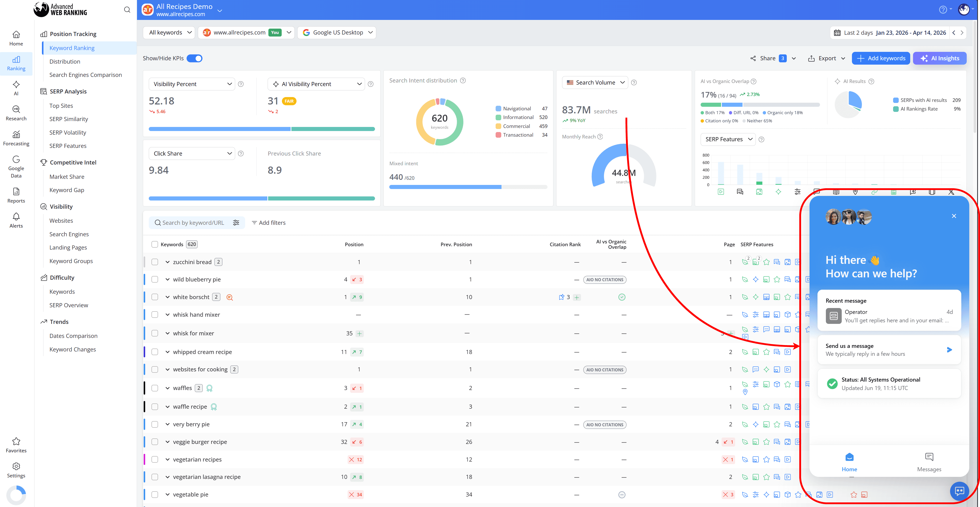Click the info icon beside Visibility Percent
The image size is (980, 507).
coord(241,84)
